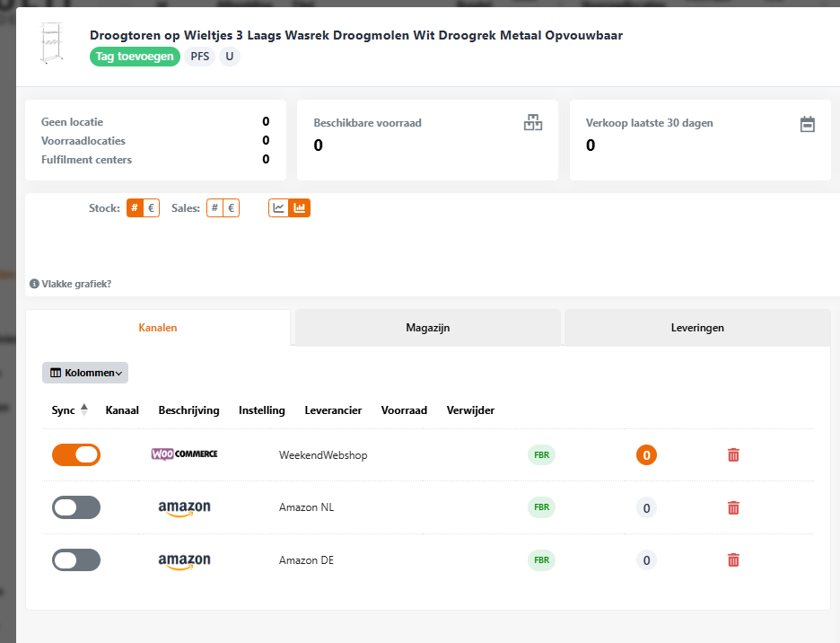This screenshot has height=643, width=840.
Task: Open the Vlakke grafiek? help link
Action: click(71, 284)
